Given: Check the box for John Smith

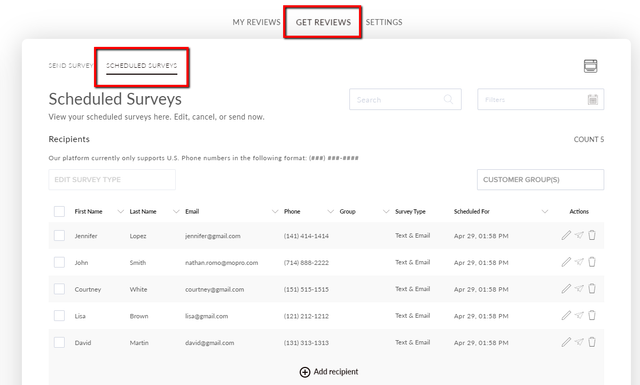Looking at the screenshot, I should tap(59, 262).
